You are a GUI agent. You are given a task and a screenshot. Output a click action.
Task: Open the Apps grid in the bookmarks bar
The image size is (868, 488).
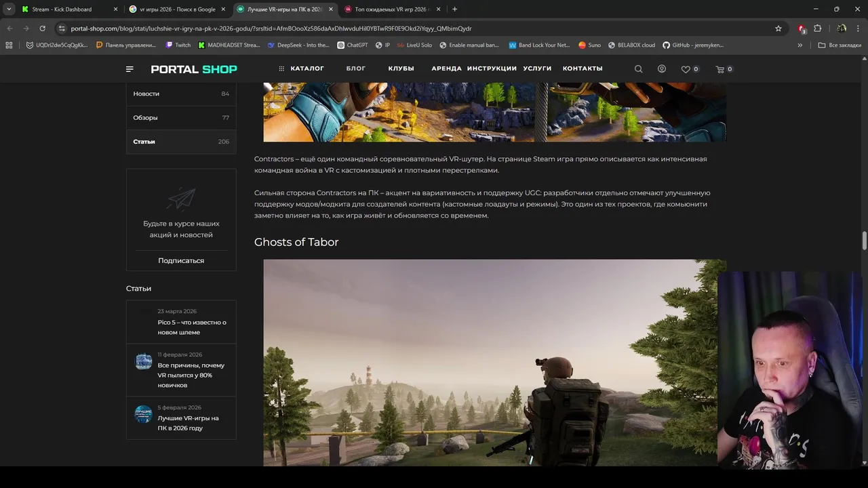pos(9,45)
